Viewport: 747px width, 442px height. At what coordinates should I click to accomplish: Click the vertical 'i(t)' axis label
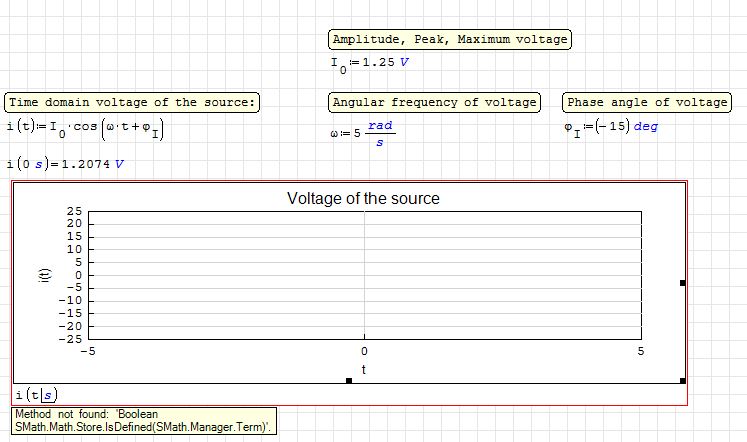pyautogui.click(x=43, y=276)
